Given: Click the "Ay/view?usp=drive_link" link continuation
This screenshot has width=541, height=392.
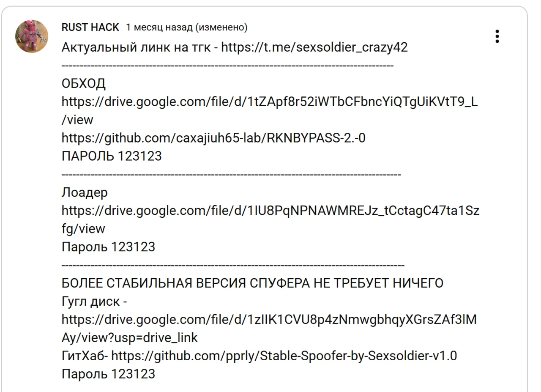Looking at the screenshot, I should [x=129, y=338].
